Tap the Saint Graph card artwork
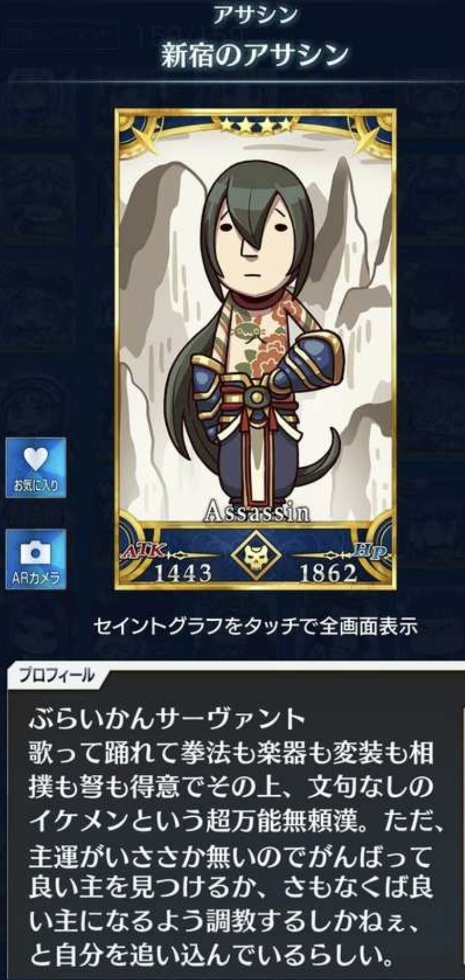 255,349
